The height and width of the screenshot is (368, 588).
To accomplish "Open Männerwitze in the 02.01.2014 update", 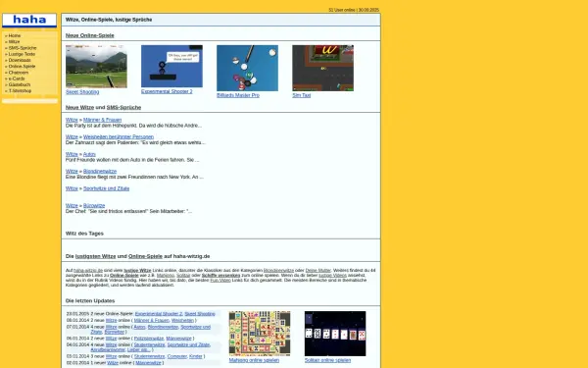I will (148, 363).
